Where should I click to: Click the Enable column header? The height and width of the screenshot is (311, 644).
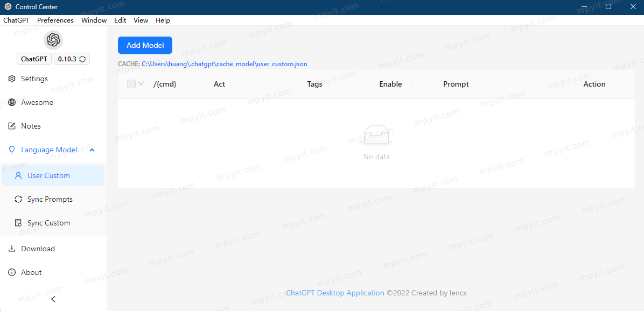click(390, 84)
